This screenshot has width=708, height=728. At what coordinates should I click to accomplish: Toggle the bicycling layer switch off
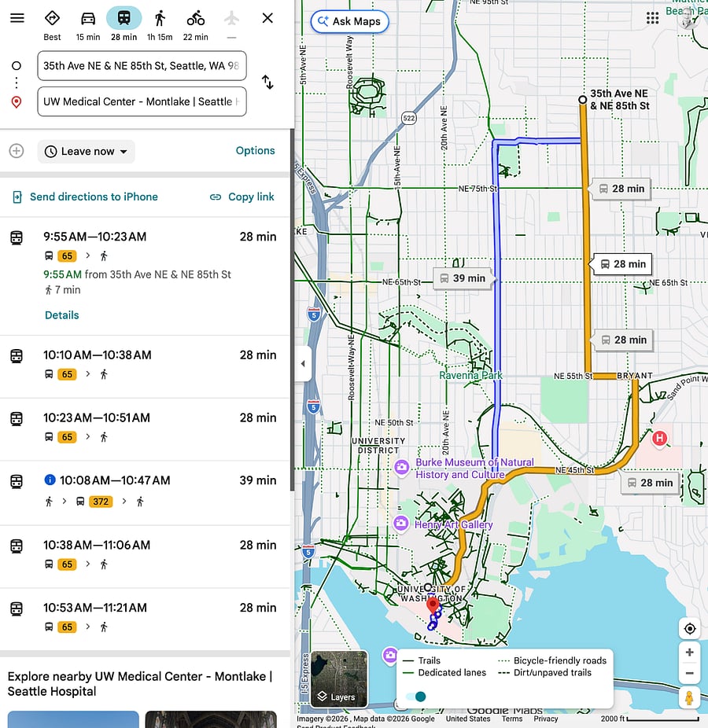416,697
